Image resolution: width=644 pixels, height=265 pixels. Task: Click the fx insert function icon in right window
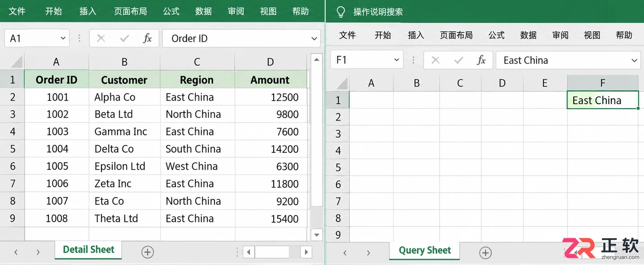pyautogui.click(x=481, y=60)
